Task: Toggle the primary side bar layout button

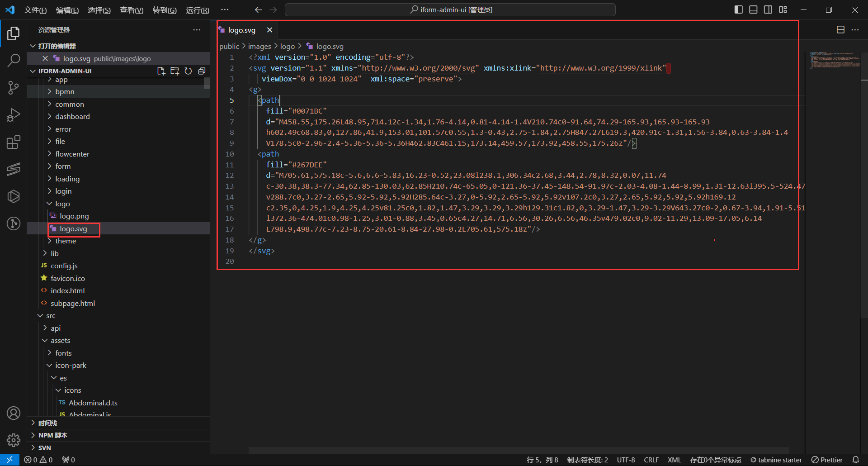Action: coord(738,10)
